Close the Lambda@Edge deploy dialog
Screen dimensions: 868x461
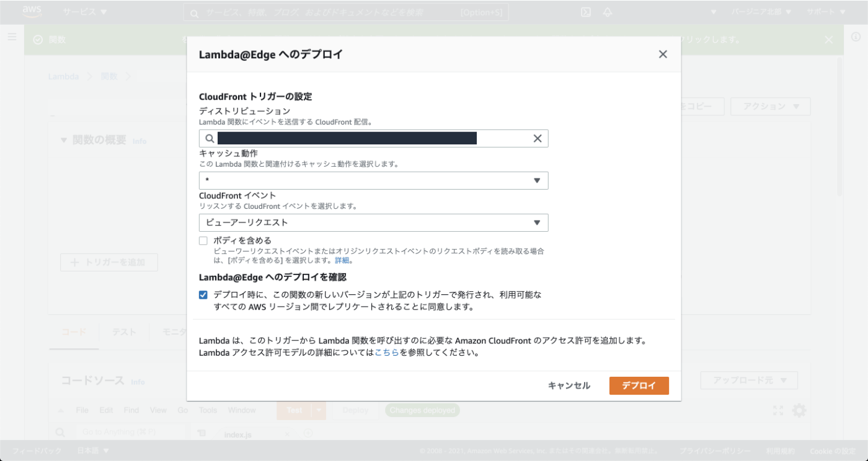(663, 55)
